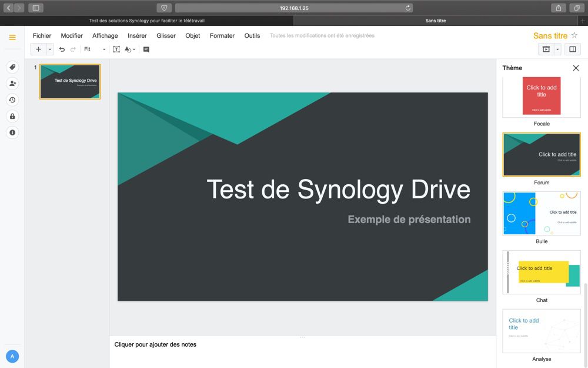Open the Objet menu
Viewport: 588px width, 368px height.
[193, 36]
